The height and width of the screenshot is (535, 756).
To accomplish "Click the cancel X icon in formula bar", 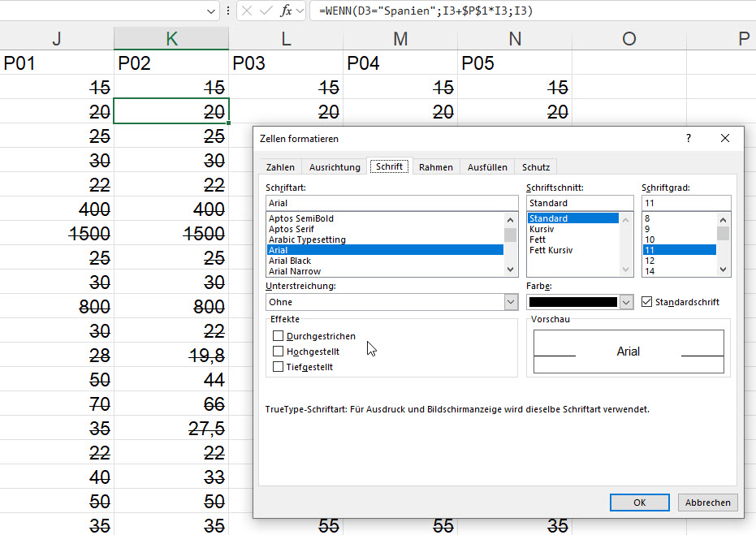I will tap(247, 11).
